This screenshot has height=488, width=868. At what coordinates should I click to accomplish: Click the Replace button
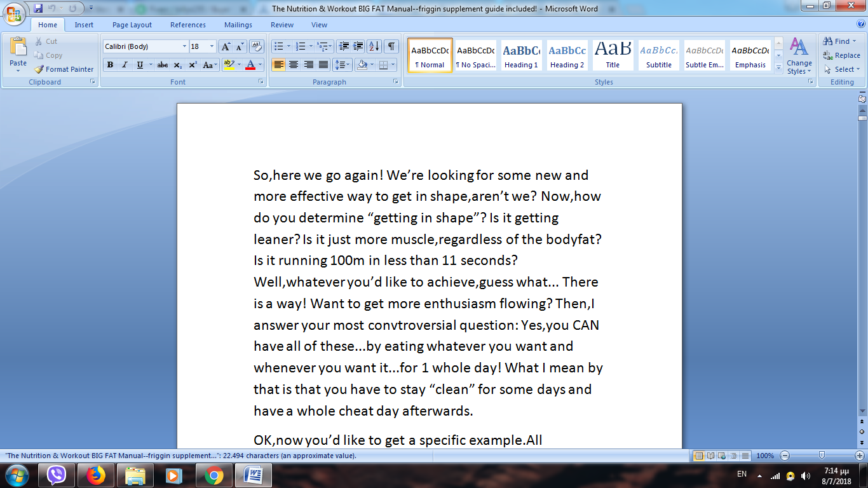point(841,55)
